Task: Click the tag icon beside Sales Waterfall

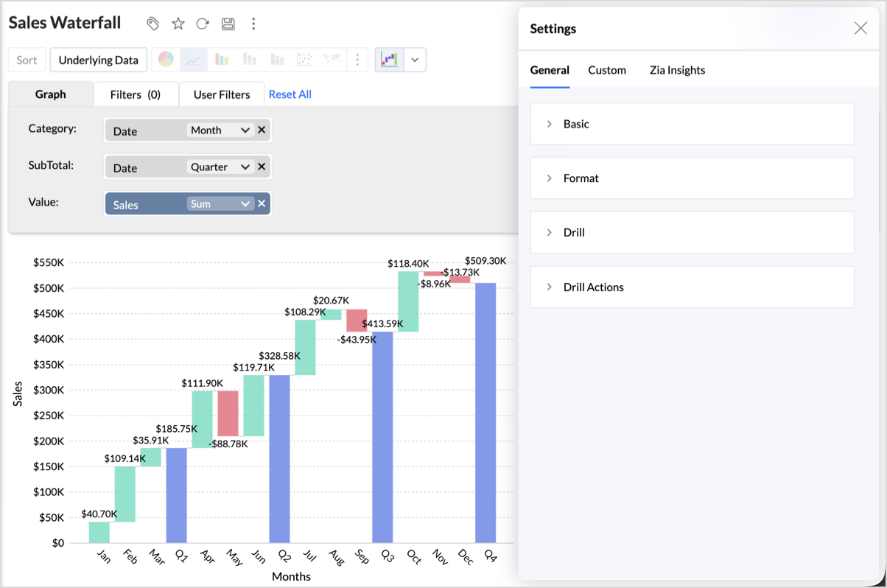Action: point(152,24)
